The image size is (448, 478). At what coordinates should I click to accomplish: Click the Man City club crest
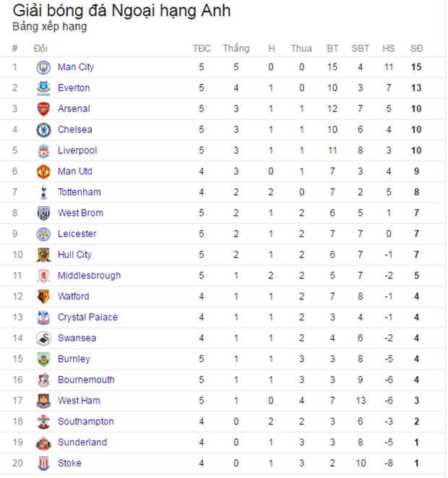[43, 67]
